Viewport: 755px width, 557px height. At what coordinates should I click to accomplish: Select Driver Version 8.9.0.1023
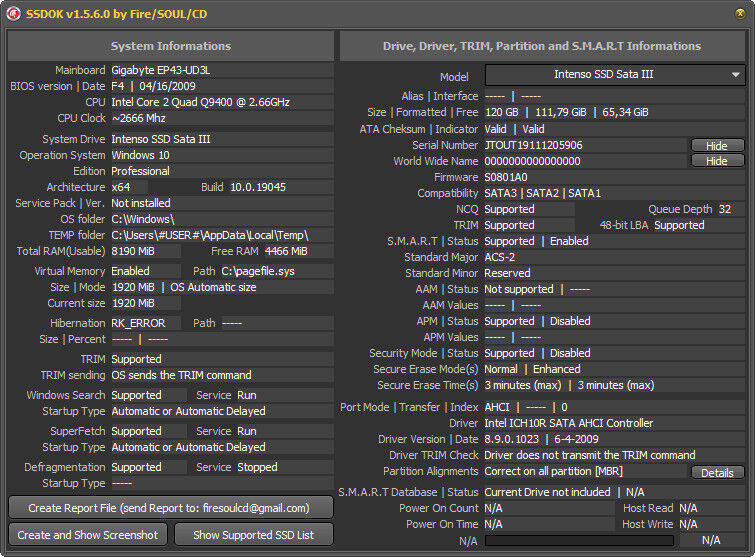pyautogui.click(x=511, y=439)
